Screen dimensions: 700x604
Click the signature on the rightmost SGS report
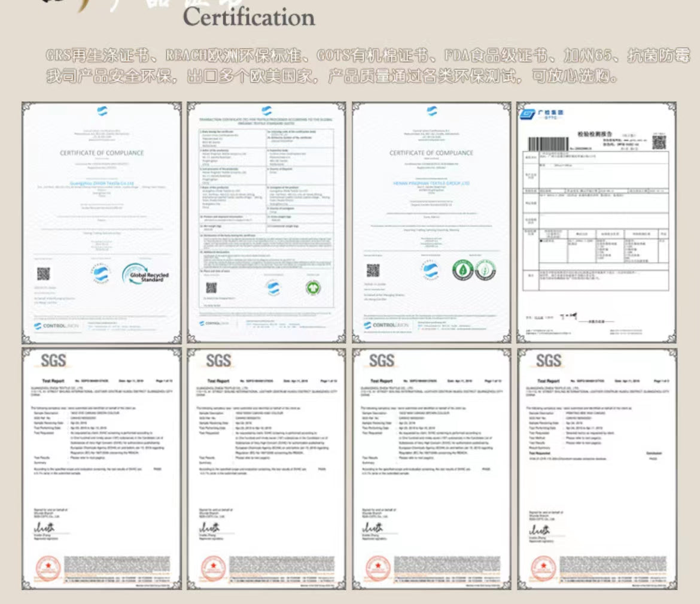(540, 531)
